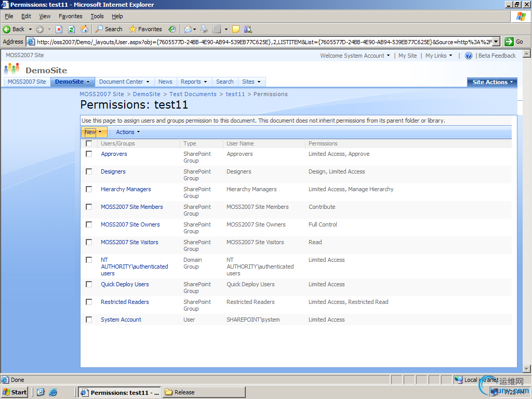This screenshot has width=532, height=399.
Task: Open the Restricted Readers group link
Action: 125,302
